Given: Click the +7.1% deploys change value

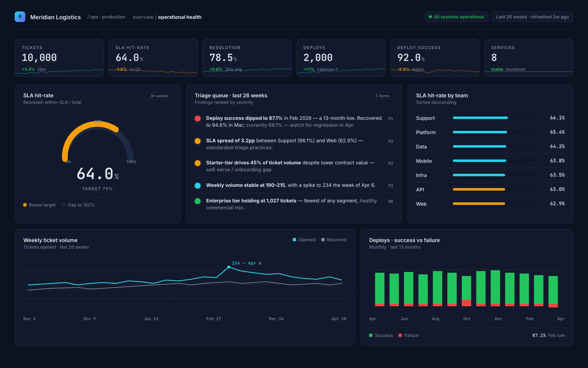Looking at the screenshot, I should pyautogui.click(x=308, y=69).
